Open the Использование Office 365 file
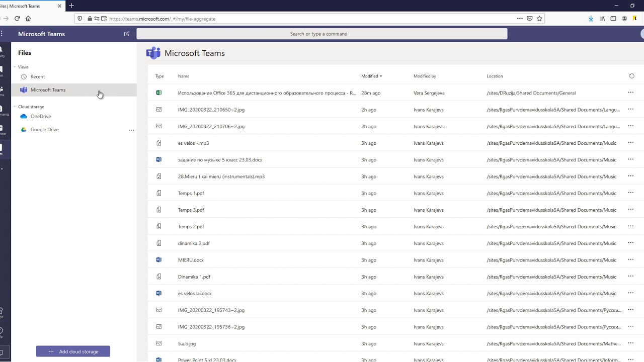Screen dimensions: 644x362 click(267, 93)
